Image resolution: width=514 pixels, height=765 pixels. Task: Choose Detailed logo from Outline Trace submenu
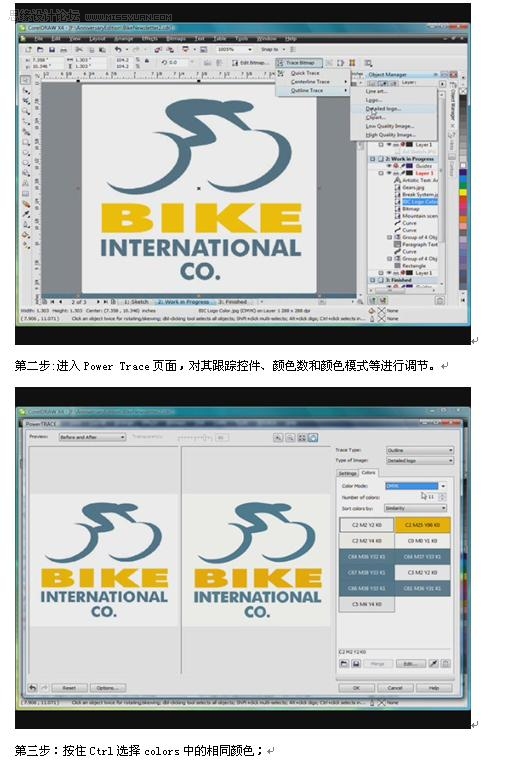(393, 109)
